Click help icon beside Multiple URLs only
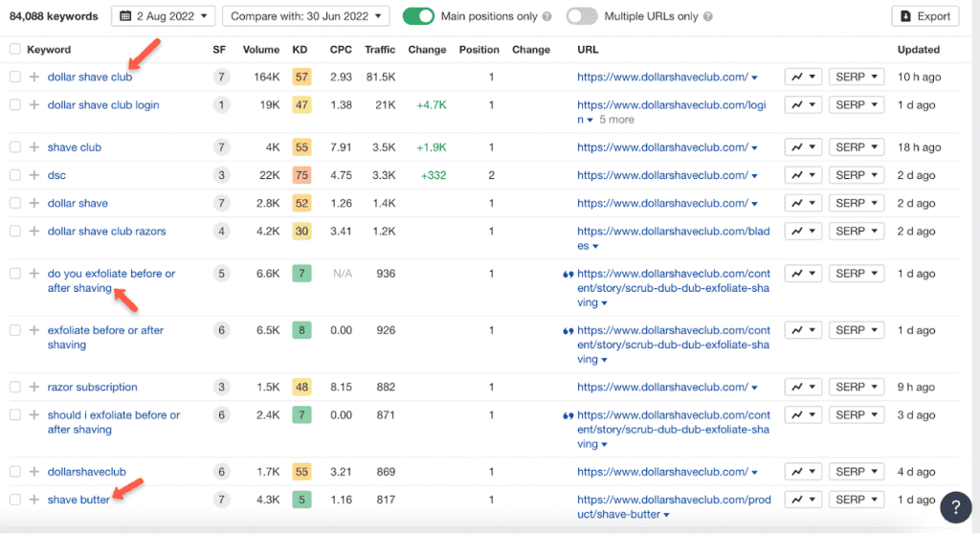 pyautogui.click(x=707, y=17)
